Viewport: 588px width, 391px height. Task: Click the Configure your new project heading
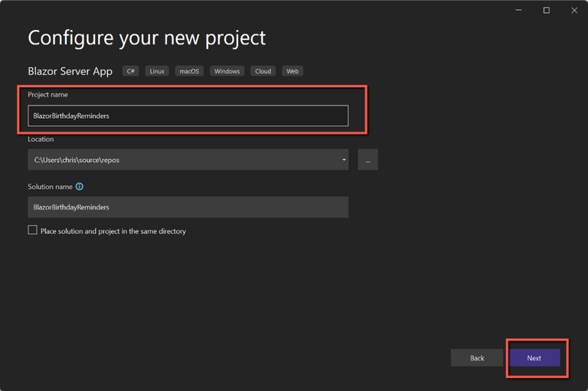click(147, 37)
